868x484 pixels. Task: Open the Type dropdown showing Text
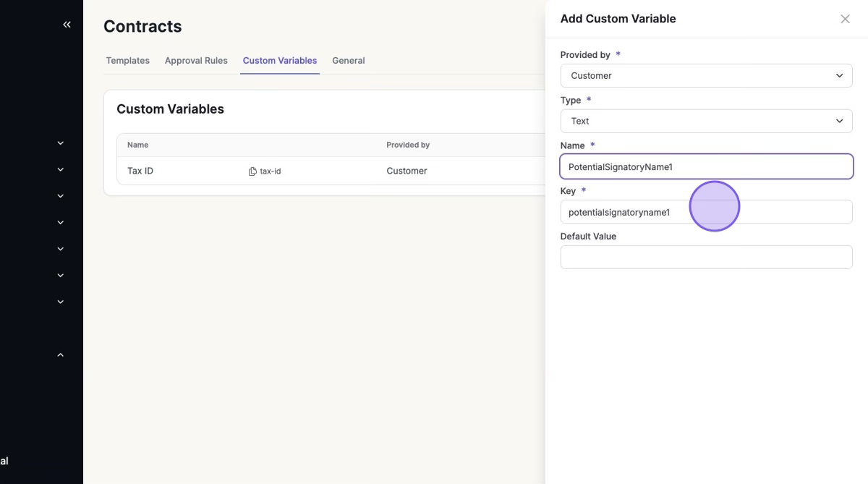[x=705, y=121]
